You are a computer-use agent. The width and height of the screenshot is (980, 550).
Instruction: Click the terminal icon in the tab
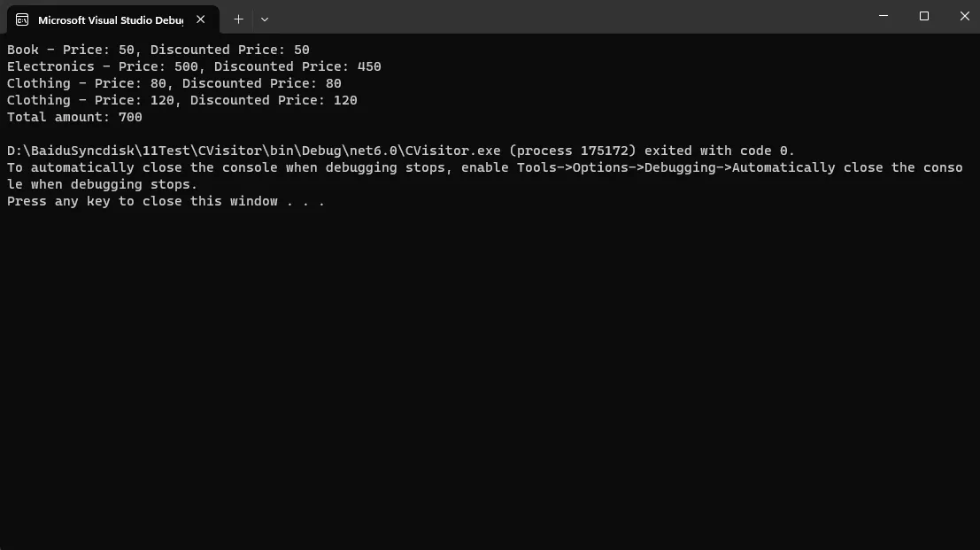tap(22, 20)
